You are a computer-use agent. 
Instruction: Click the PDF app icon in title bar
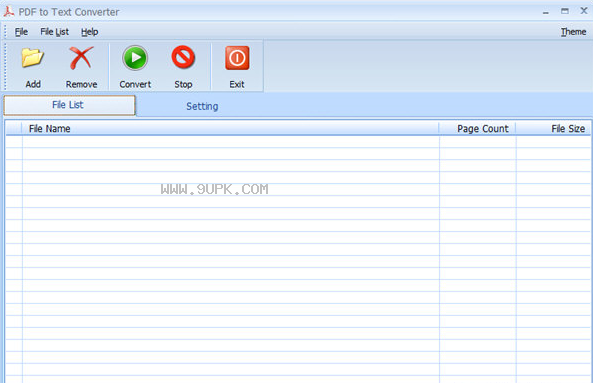tap(9, 12)
